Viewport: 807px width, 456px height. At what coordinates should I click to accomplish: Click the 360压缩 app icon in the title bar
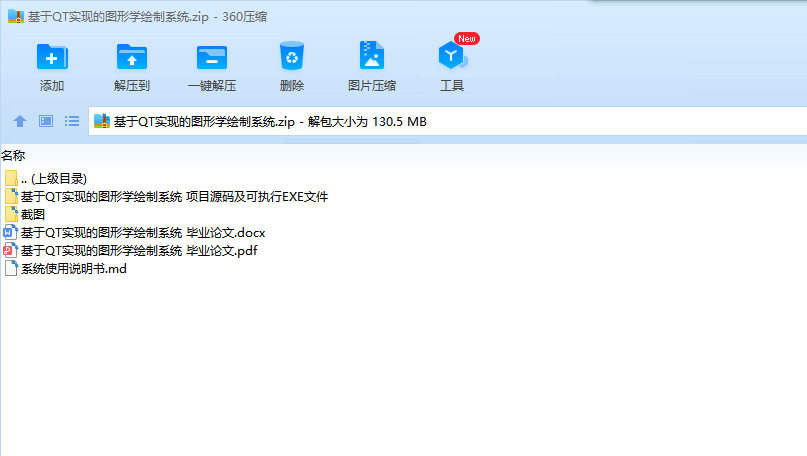pos(16,16)
